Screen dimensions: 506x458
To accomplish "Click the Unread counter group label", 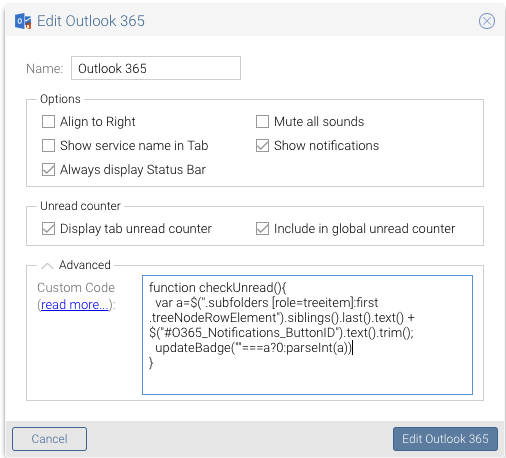I will coord(80,206).
